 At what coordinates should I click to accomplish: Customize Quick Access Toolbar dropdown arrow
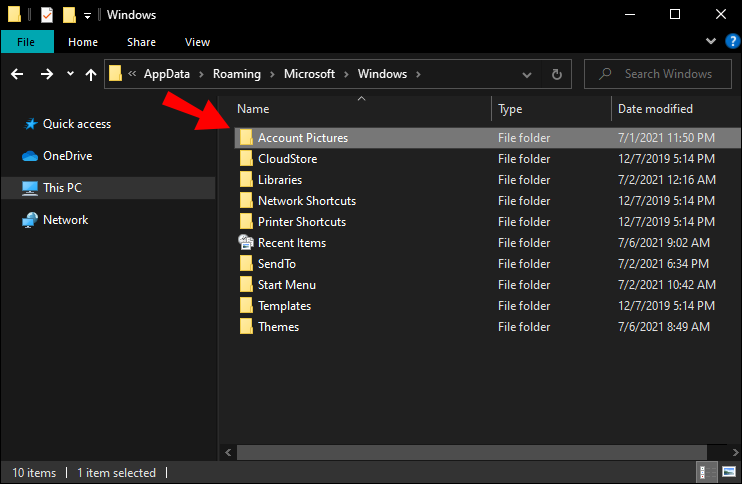click(87, 16)
